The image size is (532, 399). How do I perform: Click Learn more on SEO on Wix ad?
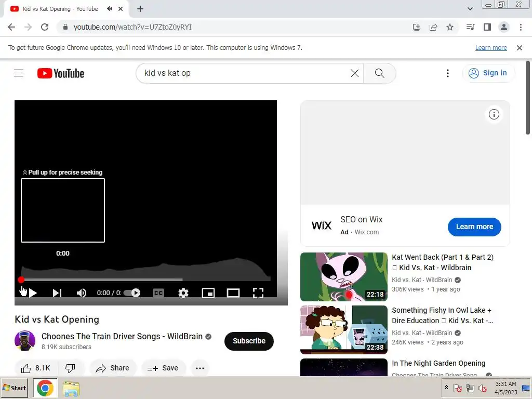click(474, 227)
